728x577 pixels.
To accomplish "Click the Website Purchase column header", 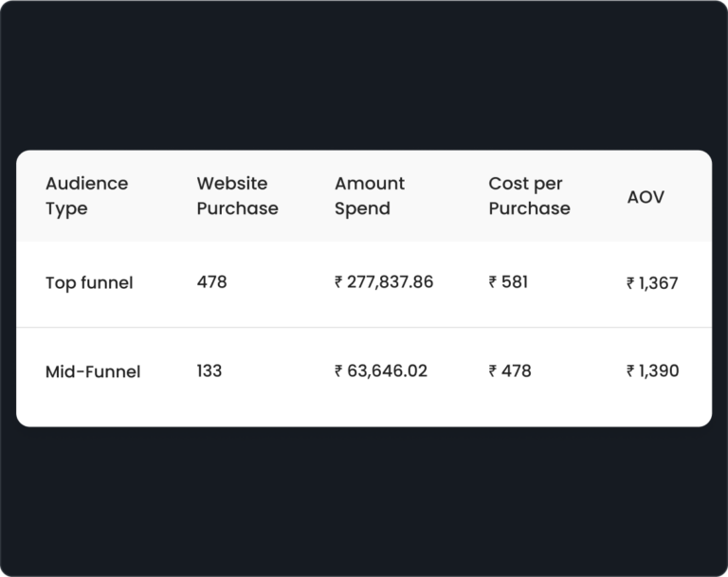I will (x=237, y=196).
